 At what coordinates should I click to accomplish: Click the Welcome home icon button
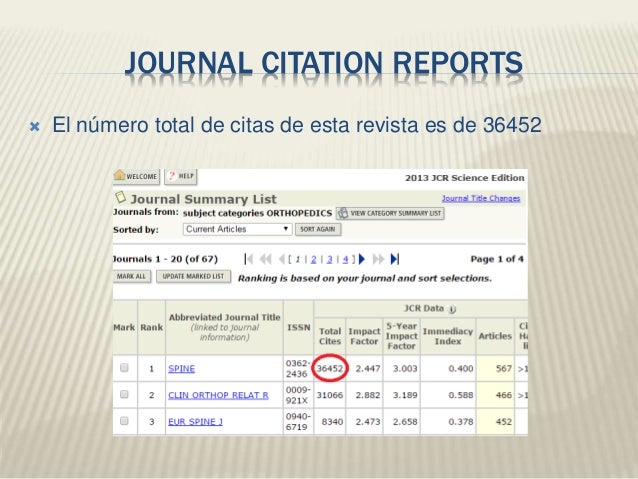point(136,176)
